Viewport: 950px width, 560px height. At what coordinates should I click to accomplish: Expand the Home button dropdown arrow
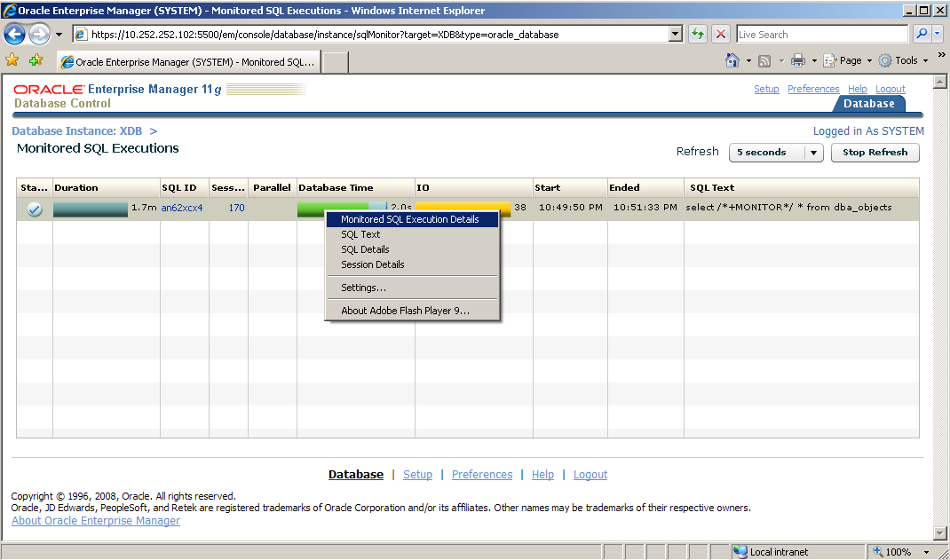(x=748, y=60)
